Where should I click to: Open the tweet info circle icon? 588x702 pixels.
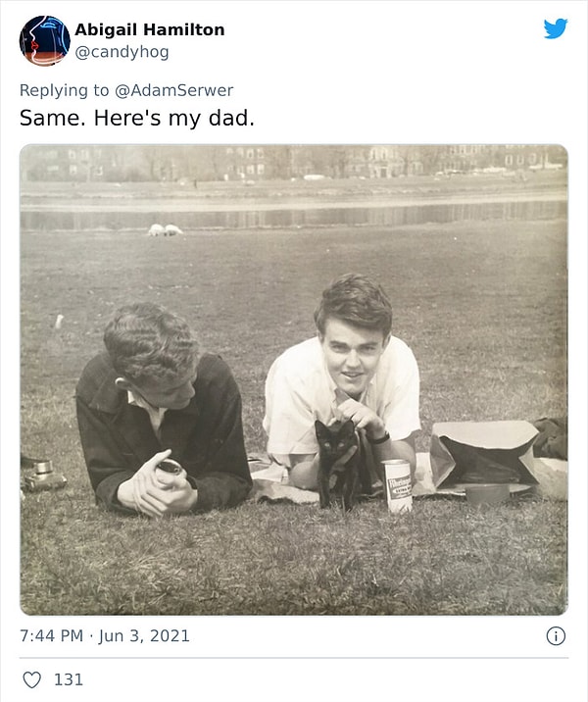(x=556, y=635)
